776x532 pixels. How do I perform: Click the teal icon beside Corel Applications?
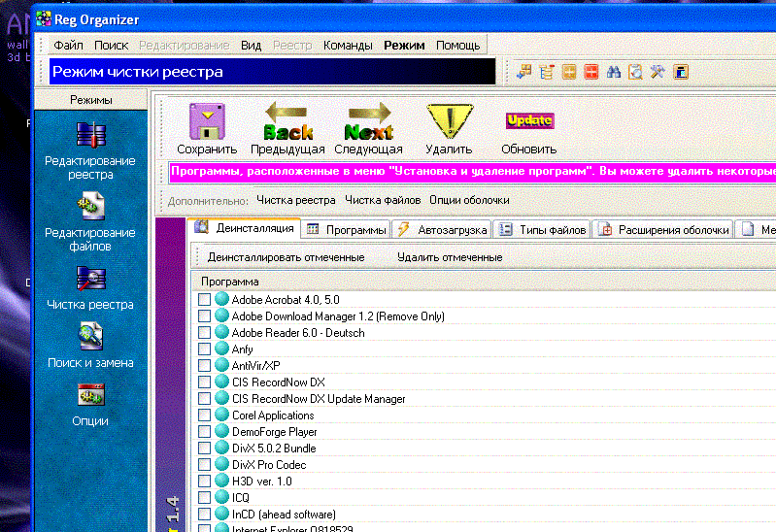tap(221, 415)
